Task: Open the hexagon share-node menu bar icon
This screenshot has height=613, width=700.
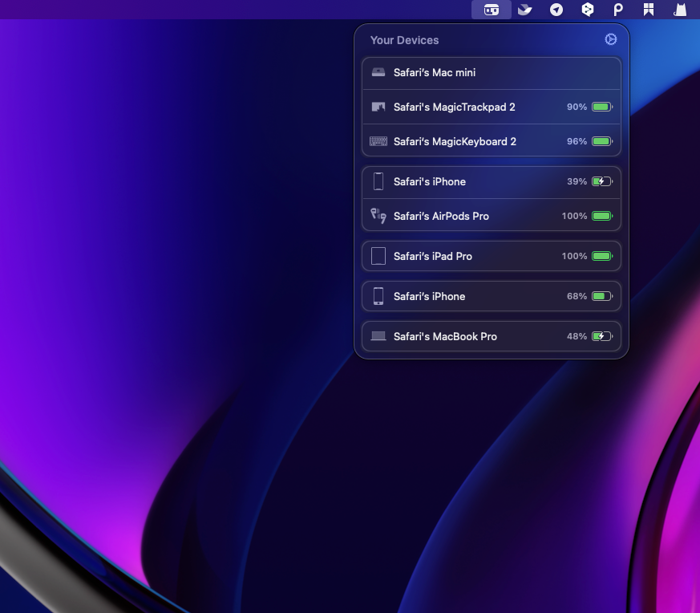Action: click(x=588, y=10)
